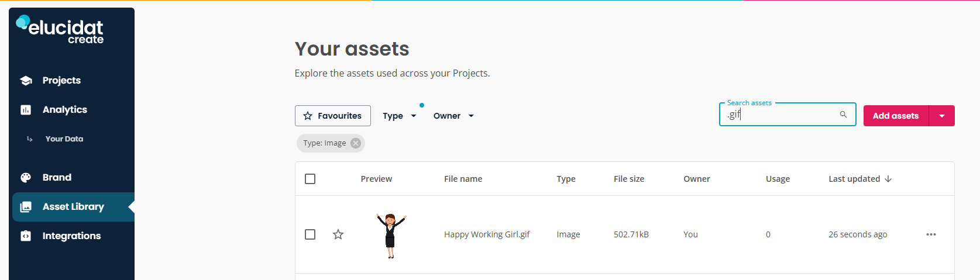Click the Usage value 0
This screenshot has width=980, height=280.
point(768,234)
